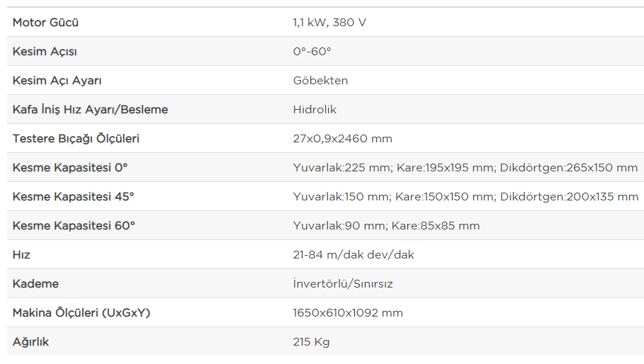Click the 215 Kg weight value

click(x=311, y=342)
